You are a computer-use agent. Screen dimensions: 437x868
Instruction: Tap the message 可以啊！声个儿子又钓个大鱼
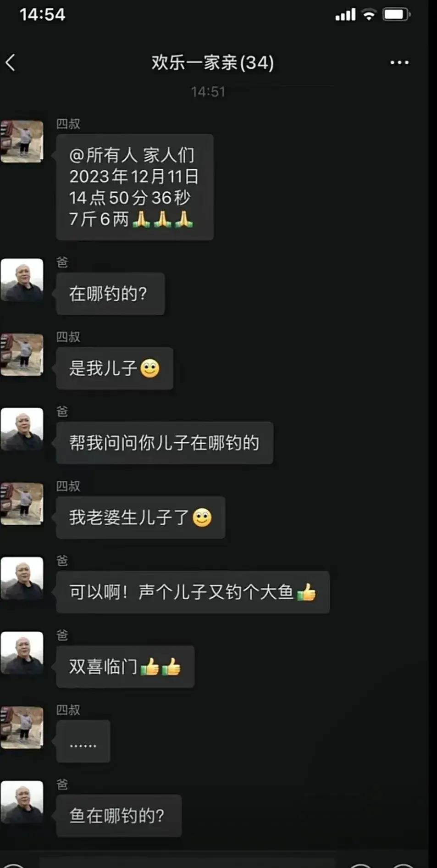coord(193,592)
